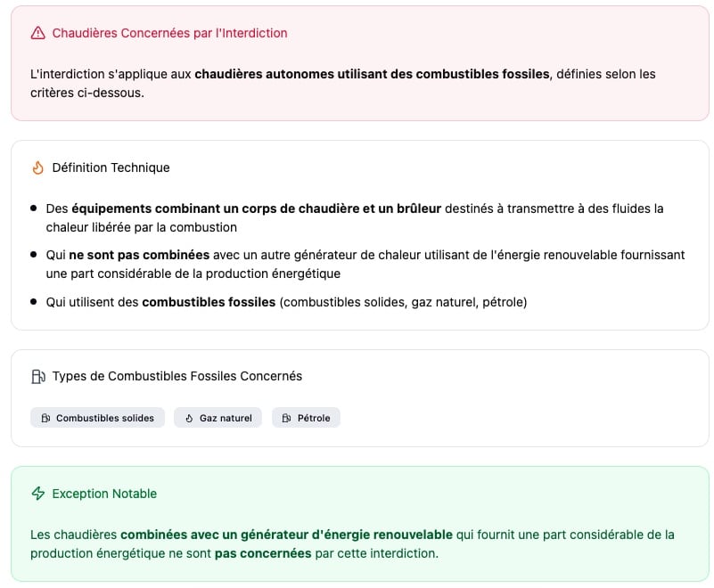This screenshot has height=588, width=714.
Task: Select the "Gaz naturel" badge label
Action: pos(226,418)
